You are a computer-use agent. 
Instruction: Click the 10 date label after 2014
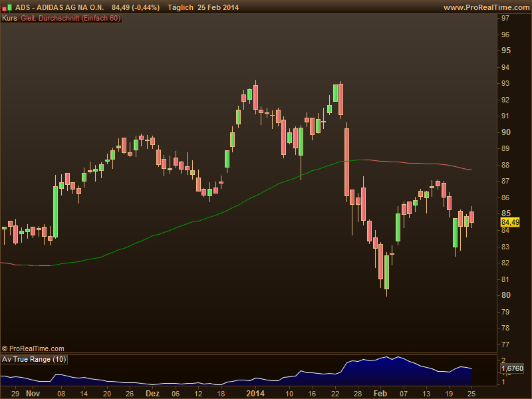[x=289, y=394]
